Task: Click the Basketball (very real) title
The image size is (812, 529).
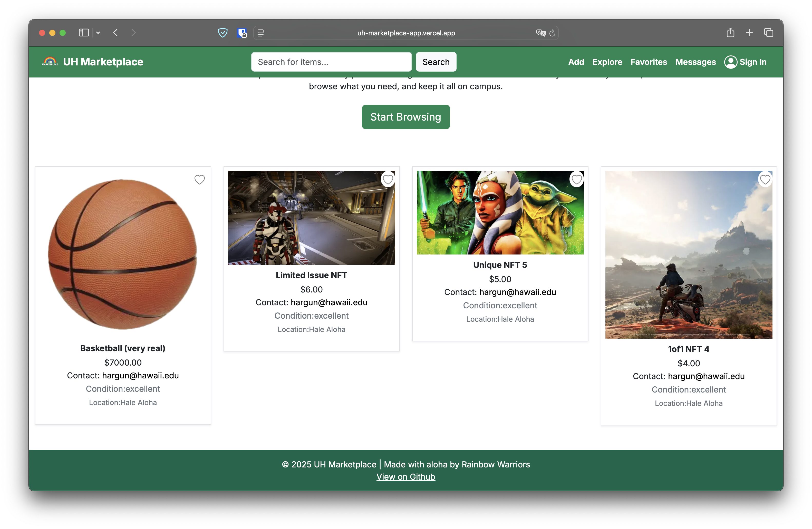Action: tap(123, 348)
